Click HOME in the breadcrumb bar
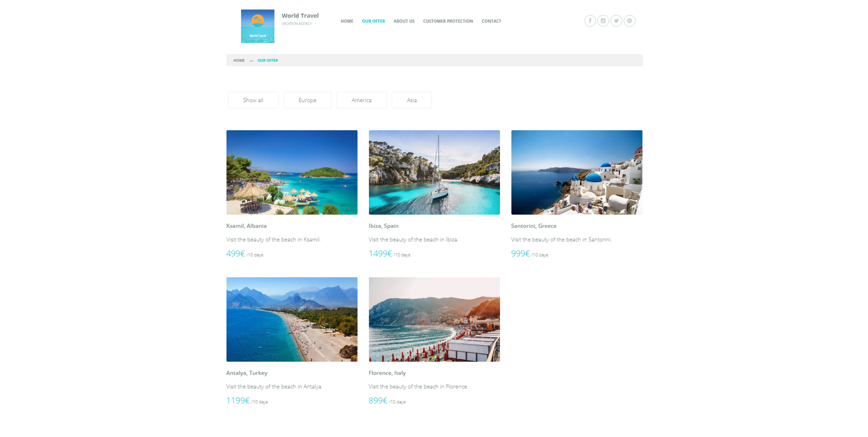 pos(239,60)
